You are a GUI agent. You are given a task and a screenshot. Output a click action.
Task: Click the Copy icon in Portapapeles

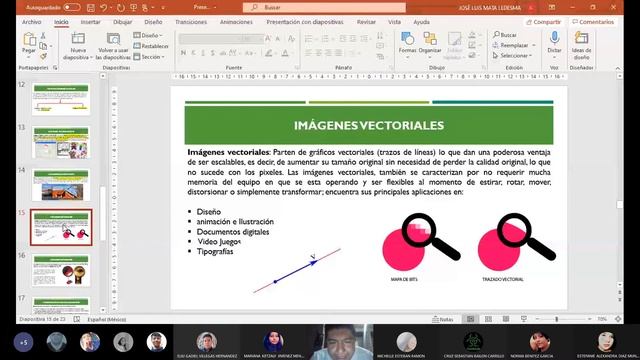point(43,46)
